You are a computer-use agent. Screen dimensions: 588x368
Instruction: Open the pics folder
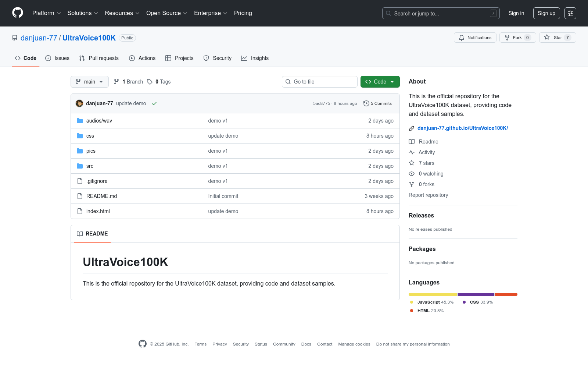tap(91, 151)
